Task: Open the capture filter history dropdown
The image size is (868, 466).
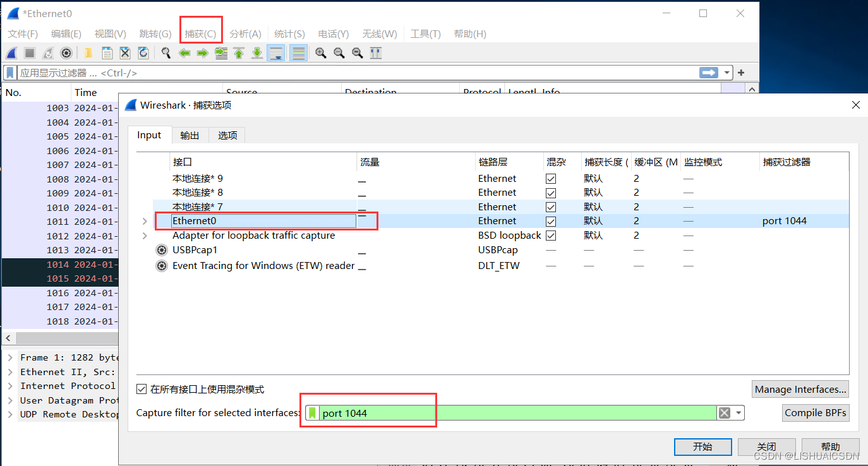Action: [x=738, y=413]
